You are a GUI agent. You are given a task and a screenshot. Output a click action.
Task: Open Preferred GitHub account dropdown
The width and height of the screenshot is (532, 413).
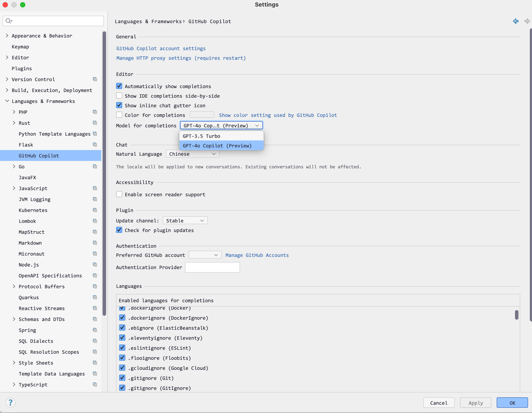[x=205, y=255]
